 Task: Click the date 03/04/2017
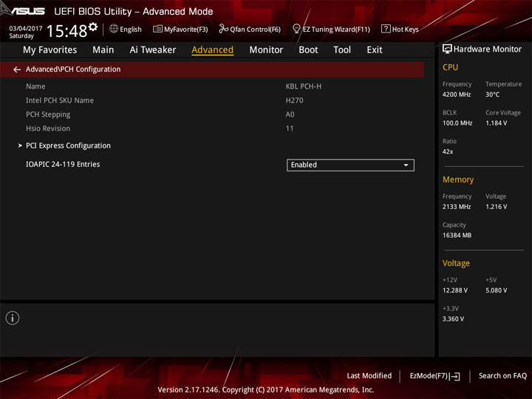pyautogui.click(x=26, y=29)
